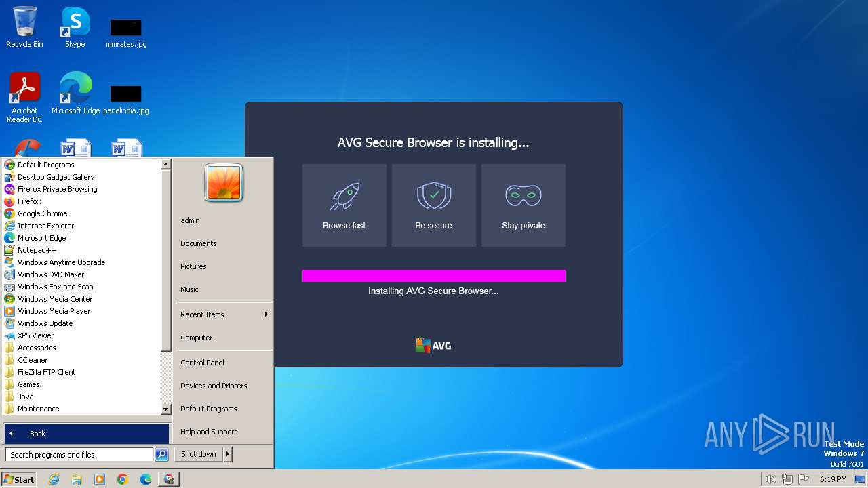Expand the Recent Items submenu
The height and width of the screenshot is (488, 868).
[x=223, y=314]
